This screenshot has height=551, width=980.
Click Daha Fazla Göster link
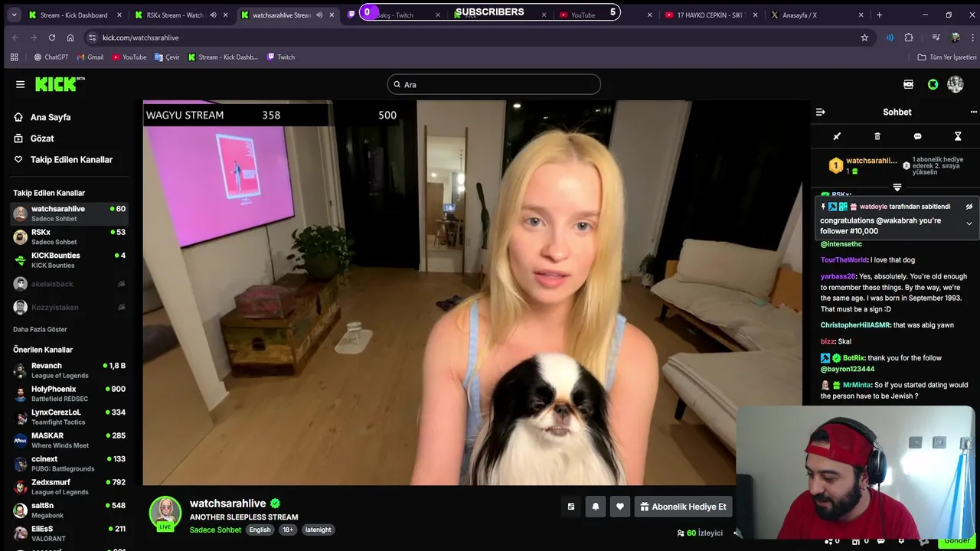click(40, 329)
